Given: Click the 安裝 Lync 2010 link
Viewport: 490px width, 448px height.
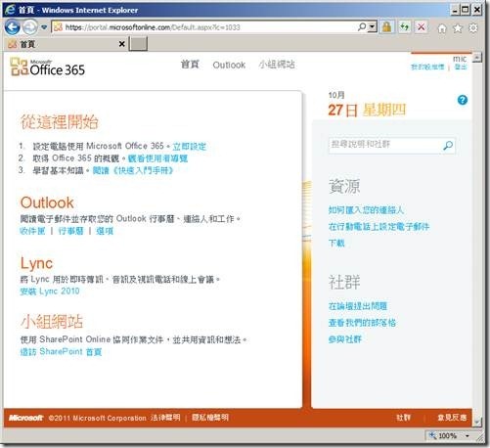Looking at the screenshot, I should (50, 291).
